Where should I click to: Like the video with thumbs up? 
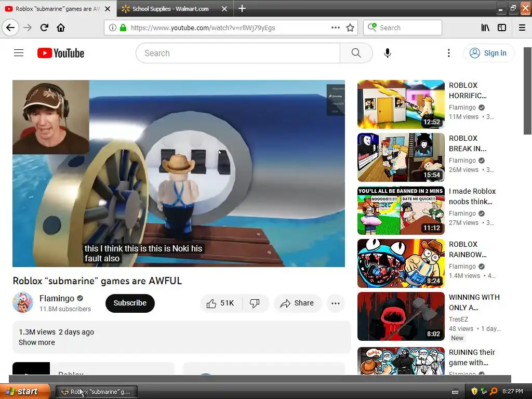coord(221,303)
